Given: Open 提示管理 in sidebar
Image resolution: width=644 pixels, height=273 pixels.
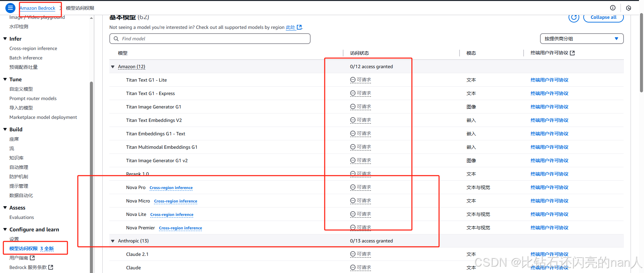Looking at the screenshot, I should click(x=19, y=186).
